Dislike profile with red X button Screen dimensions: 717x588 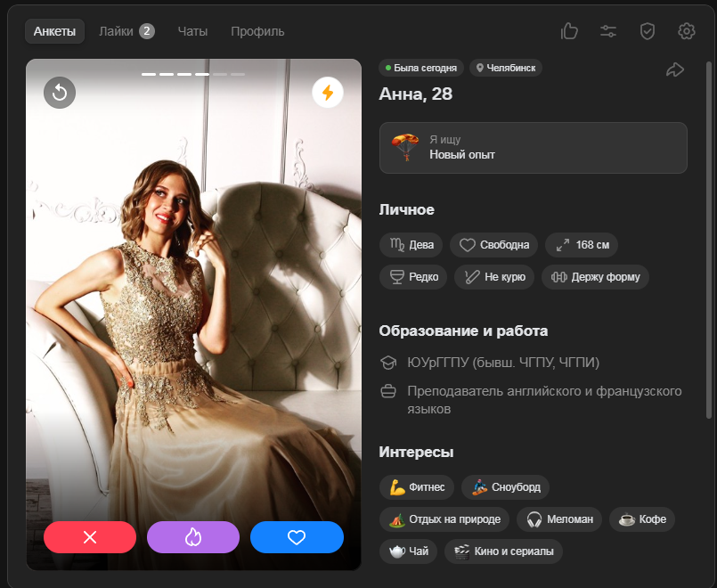[x=90, y=537]
